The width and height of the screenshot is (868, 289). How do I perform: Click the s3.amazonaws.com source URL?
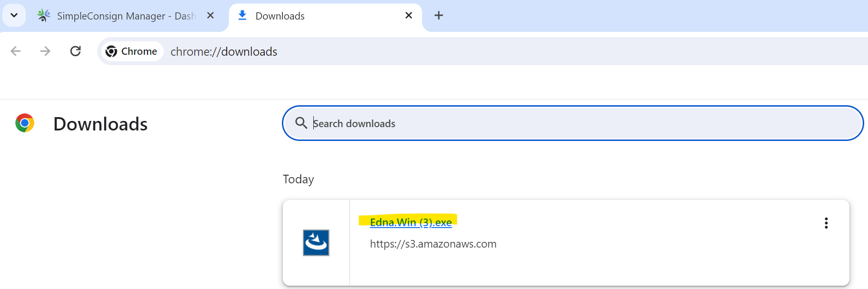tap(433, 244)
